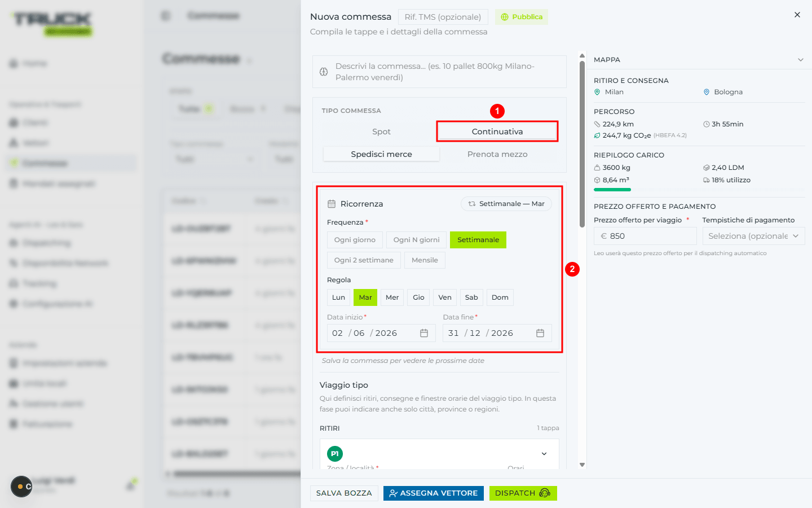Click the distance icon next to 224,9 km
Viewport: 812px width, 508px height.
[597, 124]
